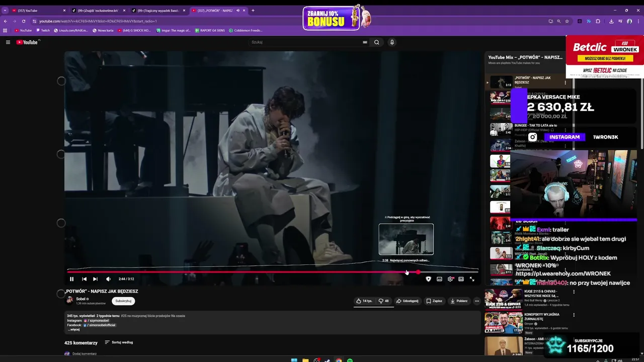The height and width of the screenshot is (362, 644).
Task: Open YouTube bookmark in bookmarks bar
Action: point(23,30)
